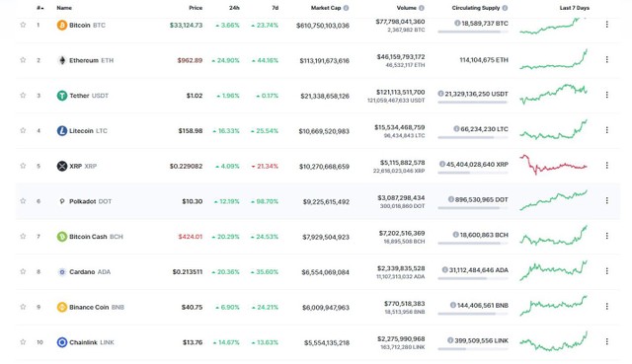Open Bitcoin's last 7 days sparkline chart

point(553,26)
